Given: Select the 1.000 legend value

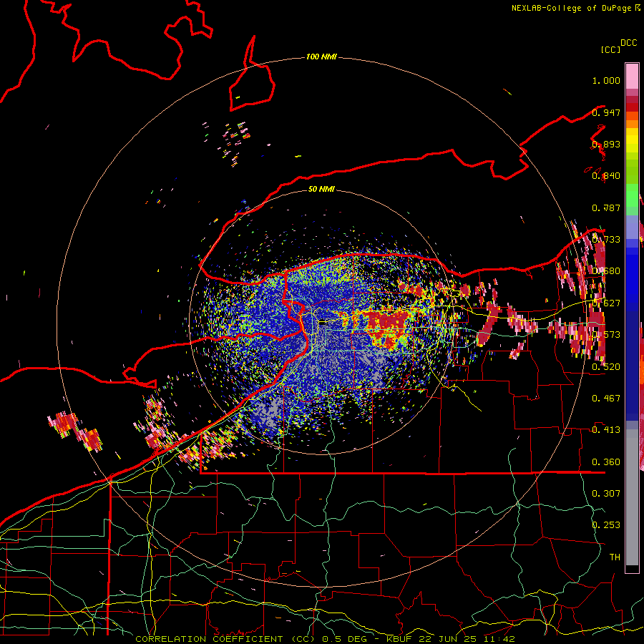Looking at the screenshot, I should click(x=606, y=80).
